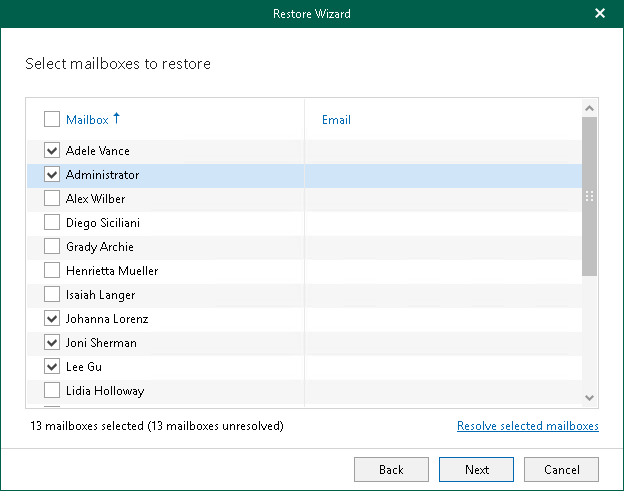Select the Diego Siciliani checkbox
Image resolution: width=624 pixels, height=491 pixels.
(x=52, y=223)
